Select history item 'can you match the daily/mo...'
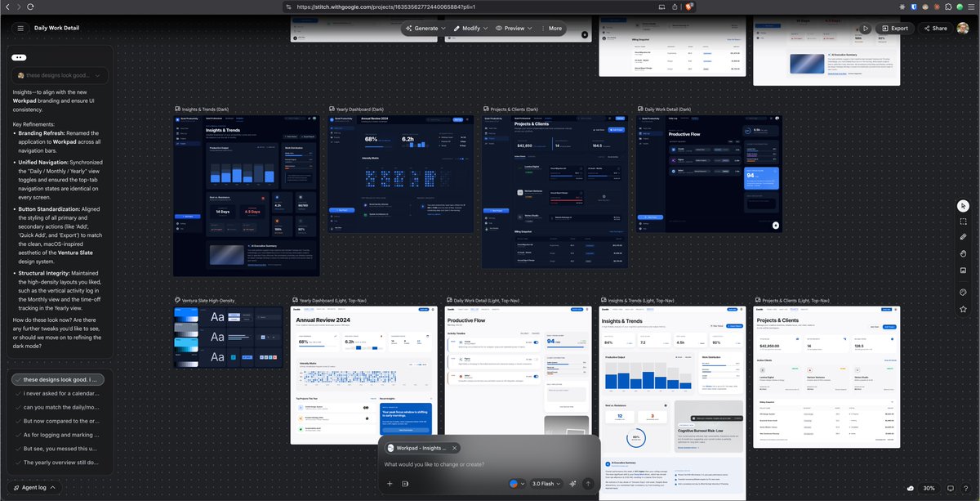Screen dimensions: 980x501 pyautogui.click(x=58, y=407)
